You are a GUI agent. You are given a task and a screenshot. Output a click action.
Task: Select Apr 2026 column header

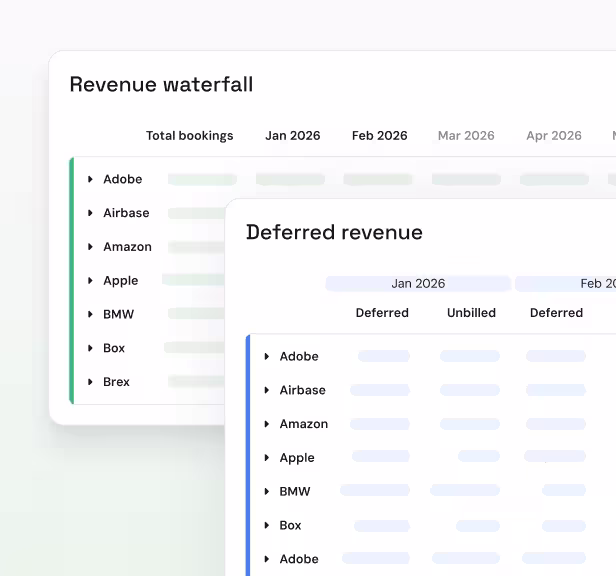[554, 136]
